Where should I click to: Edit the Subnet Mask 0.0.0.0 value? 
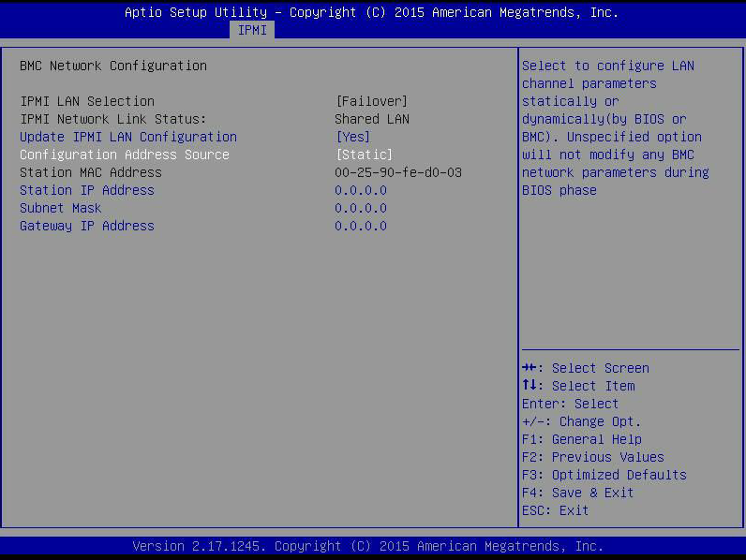click(361, 208)
